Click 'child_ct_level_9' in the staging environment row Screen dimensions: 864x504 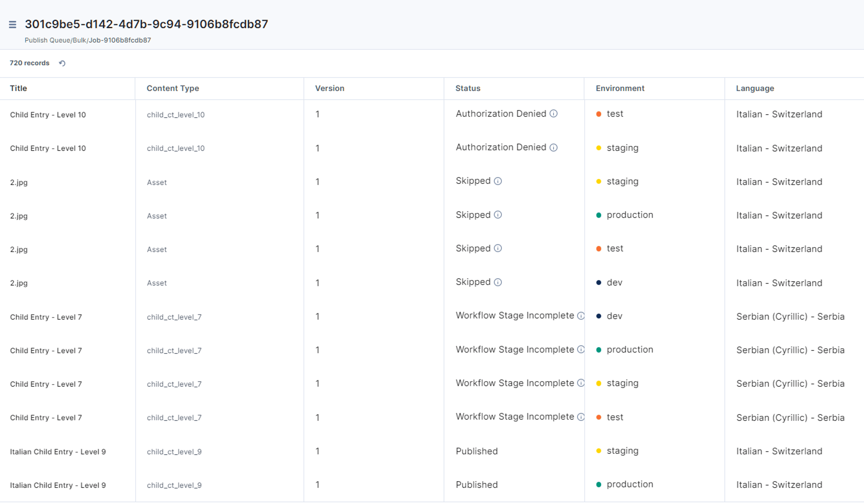[174, 452]
